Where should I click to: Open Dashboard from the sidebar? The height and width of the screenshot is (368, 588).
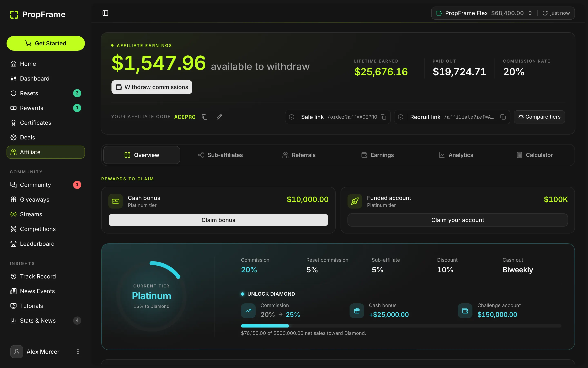tap(46, 79)
